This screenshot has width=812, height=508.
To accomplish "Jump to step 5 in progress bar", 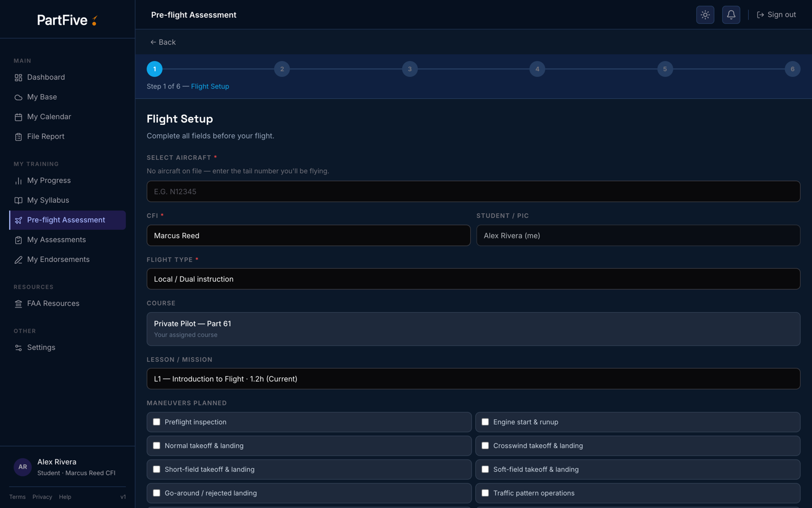I will click(x=665, y=69).
